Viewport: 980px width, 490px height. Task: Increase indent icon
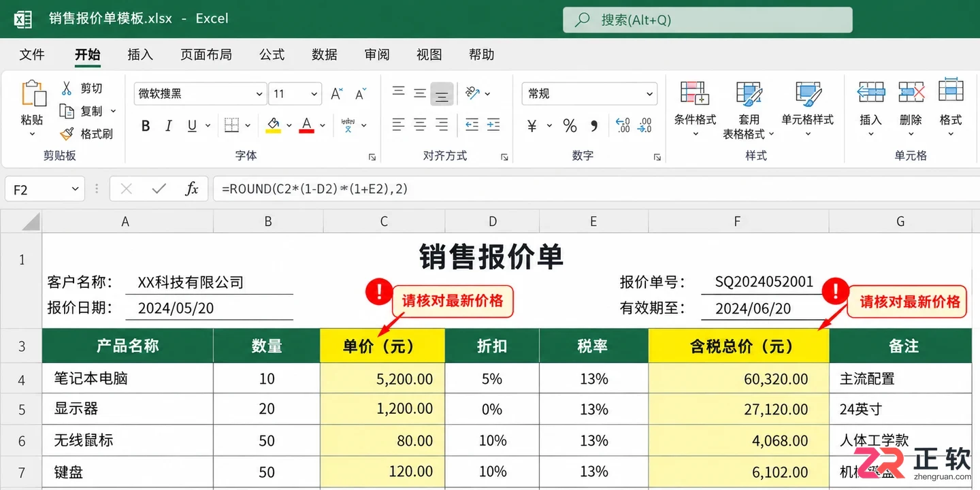pyautogui.click(x=493, y=125)
